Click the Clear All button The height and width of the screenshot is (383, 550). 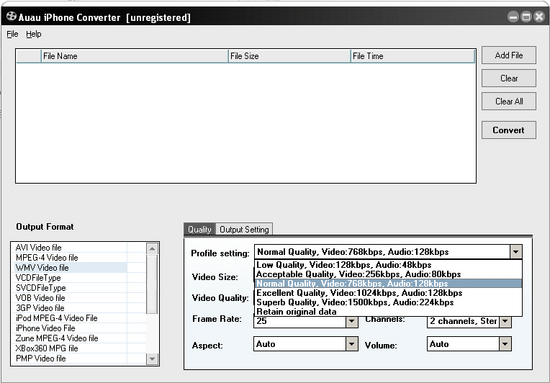[x=509, y=101]
